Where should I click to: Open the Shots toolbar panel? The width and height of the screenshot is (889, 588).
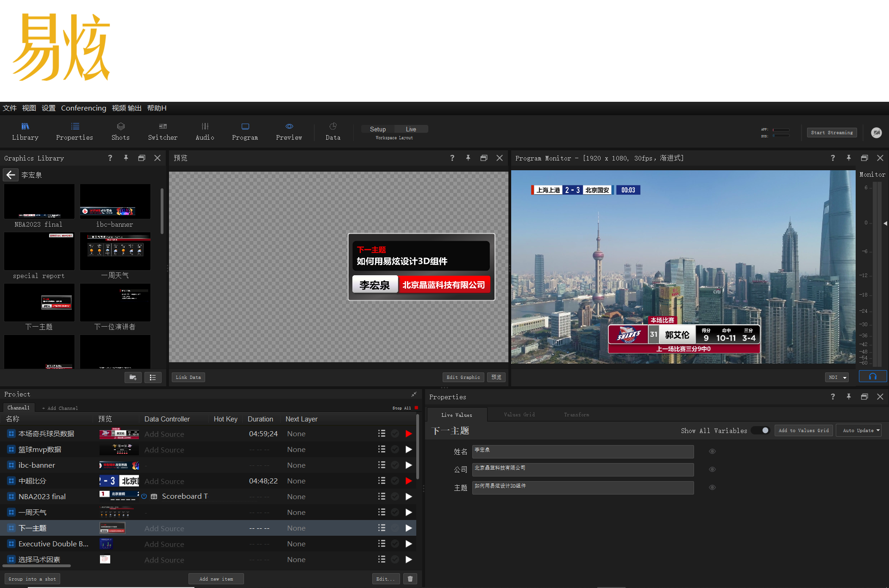tap(120, 132)
